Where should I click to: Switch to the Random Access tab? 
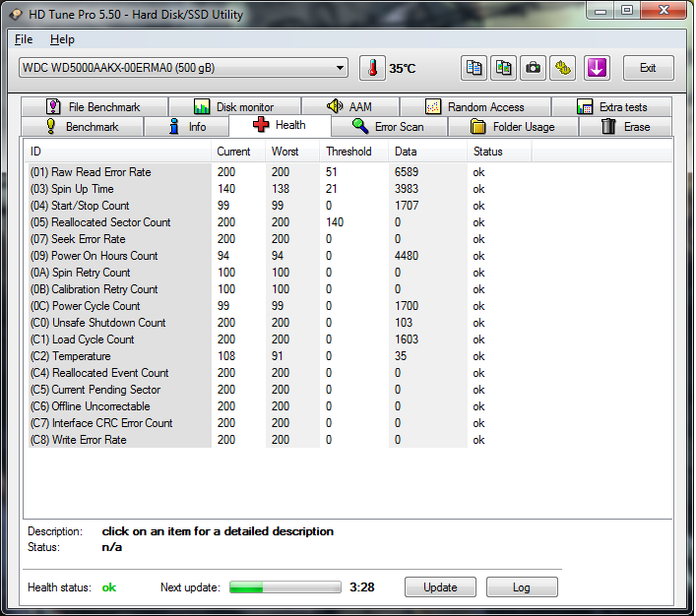coord(475,107)
